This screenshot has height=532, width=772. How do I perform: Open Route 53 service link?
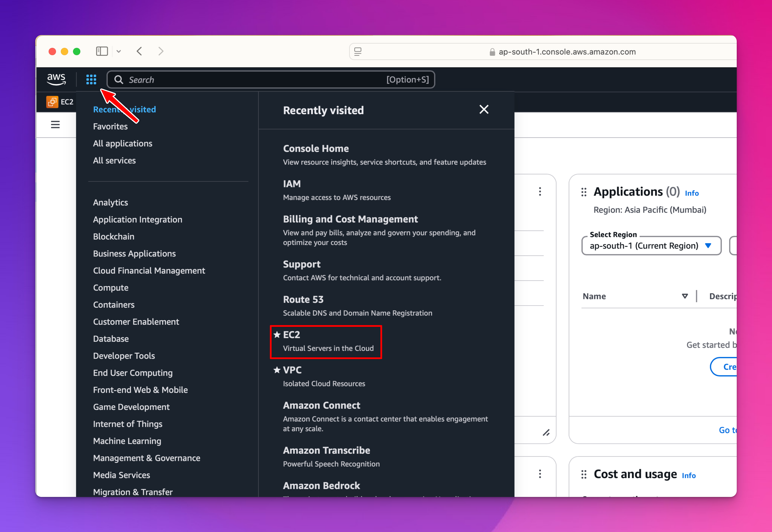[303, 299]
